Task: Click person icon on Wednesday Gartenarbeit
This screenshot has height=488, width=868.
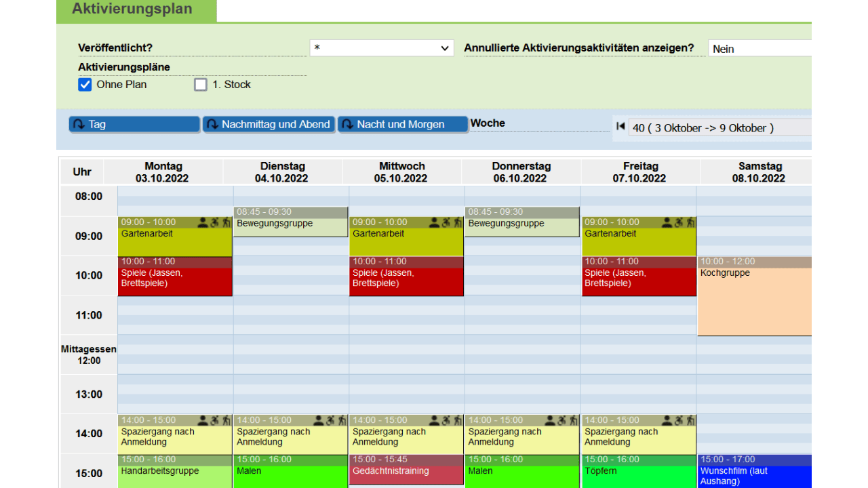Action: (434, 222)
